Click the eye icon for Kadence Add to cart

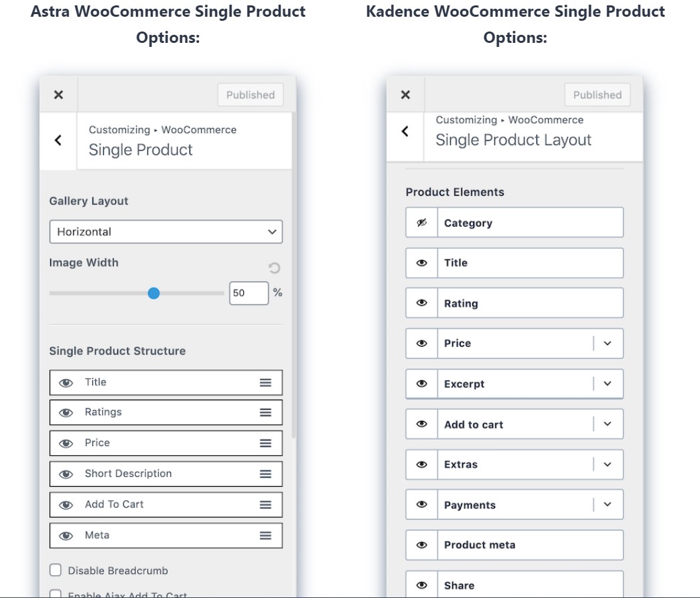click(x=421, y=424)
